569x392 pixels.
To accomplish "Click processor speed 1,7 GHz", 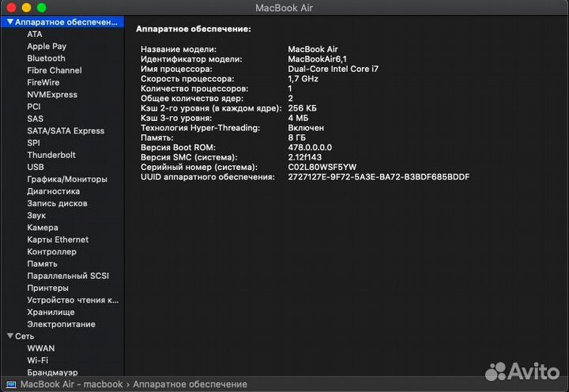I will (303, 78).
